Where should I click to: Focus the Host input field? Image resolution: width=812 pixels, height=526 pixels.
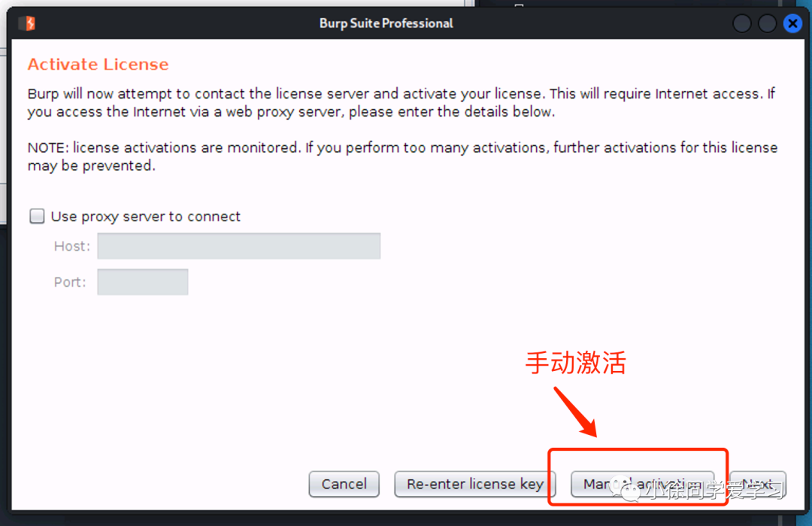[239, 245]
